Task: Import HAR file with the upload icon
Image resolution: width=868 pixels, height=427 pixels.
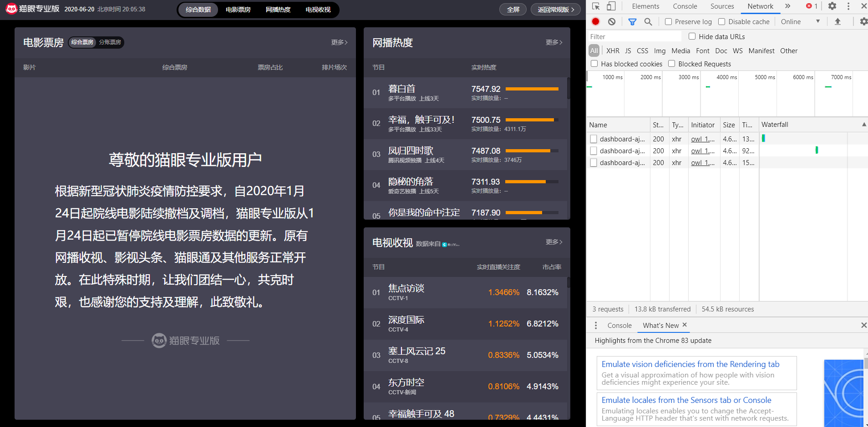Action: point(838,21)
